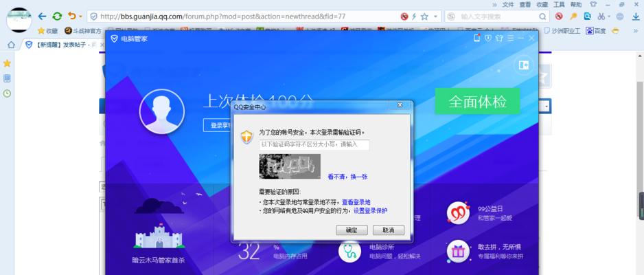The image size is (644, 275).
Task: Click the blue page-search toolbar icon
Action: [588, 16]
